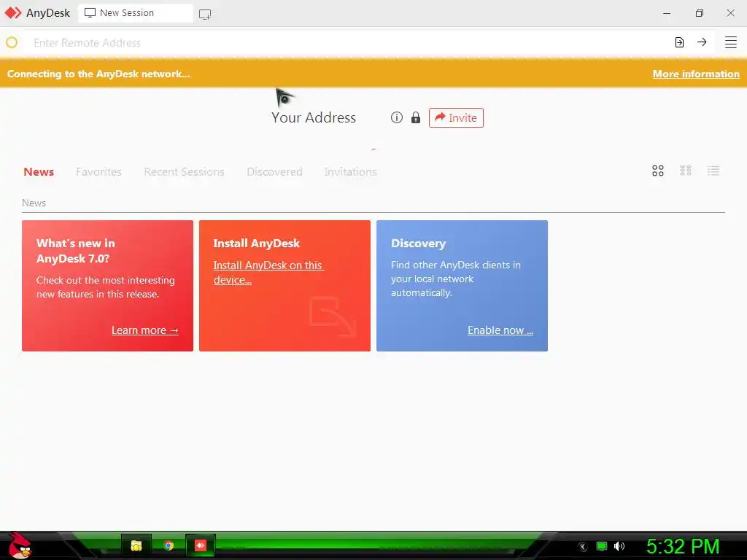Image resolution: width=747 pixels, height=560 pixels.
Task: Open the Recent Sessions tab
Action: pos(184,171)
